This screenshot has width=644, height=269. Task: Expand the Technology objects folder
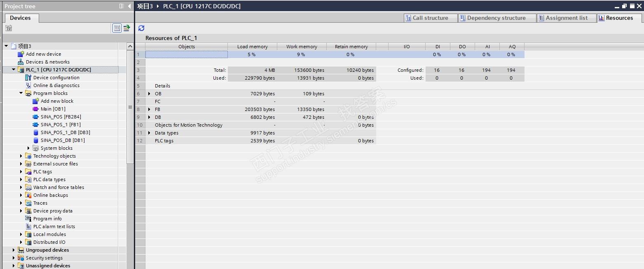coord(21,156)
